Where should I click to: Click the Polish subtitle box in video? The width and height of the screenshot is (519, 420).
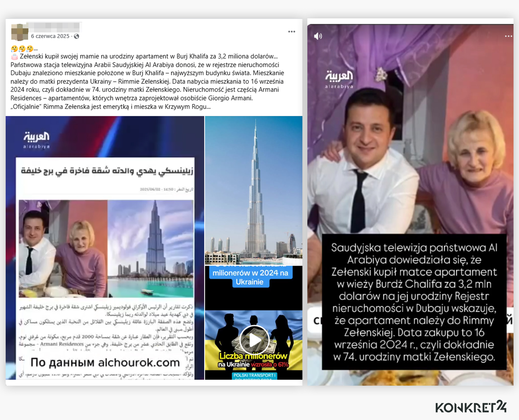[414, 302]
